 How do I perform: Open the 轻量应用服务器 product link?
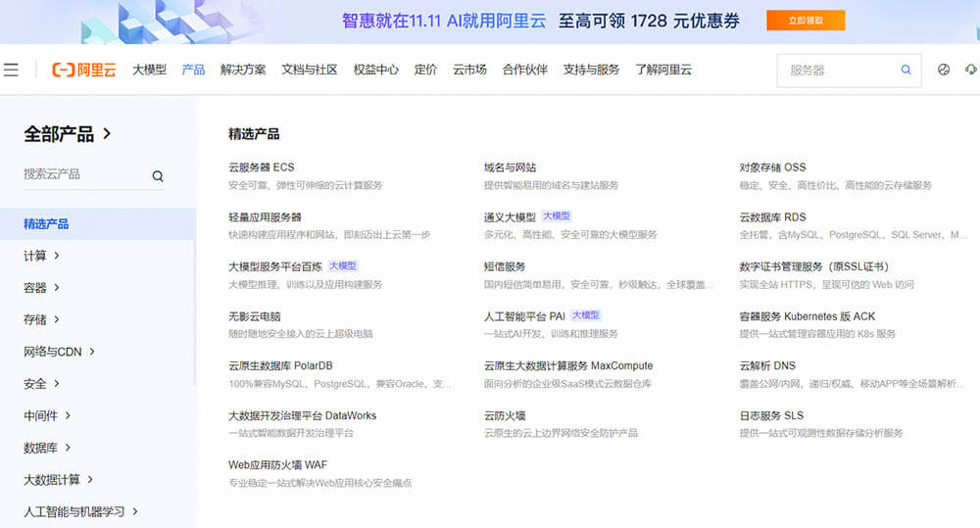(x=265, y=216)
